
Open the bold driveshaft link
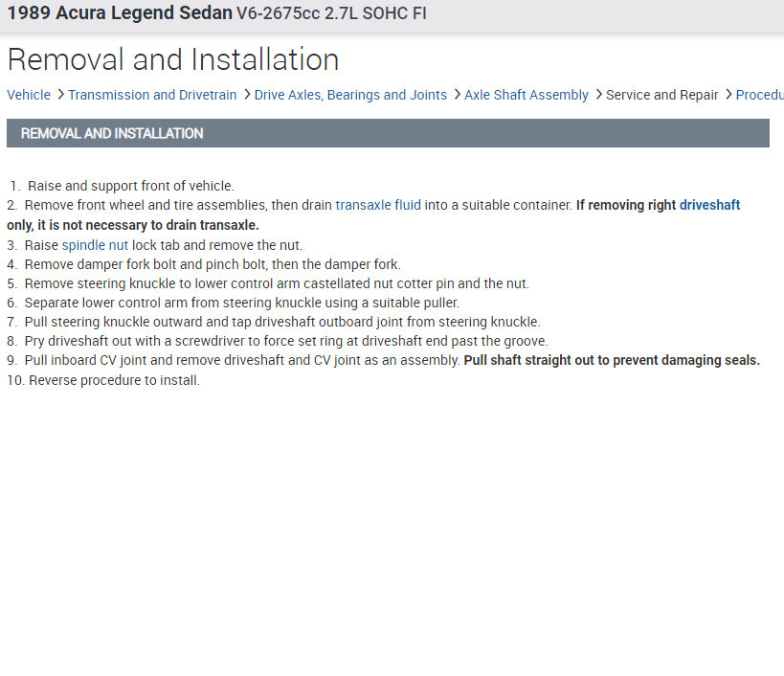(x=709, y=205)
